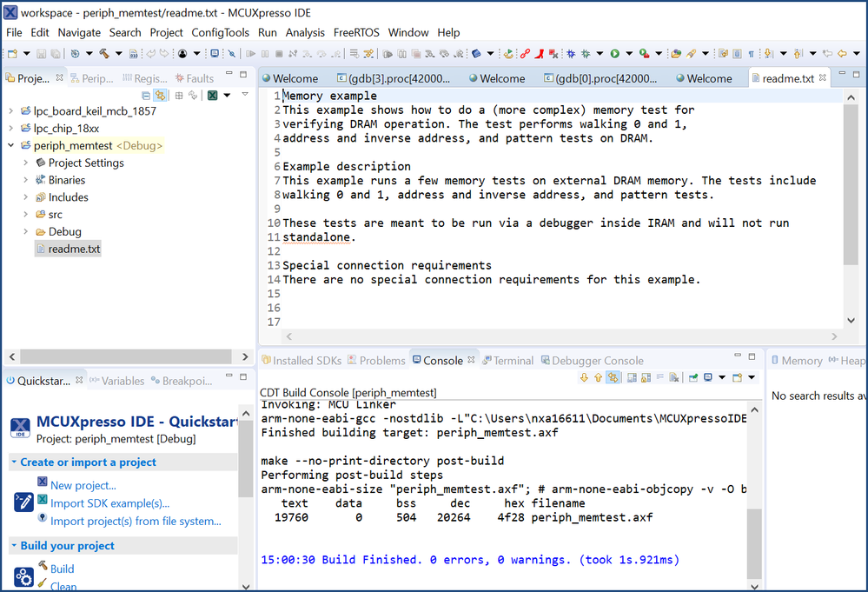Expand lpc_board_keil_mcb_1857 project

coord(10,111)
